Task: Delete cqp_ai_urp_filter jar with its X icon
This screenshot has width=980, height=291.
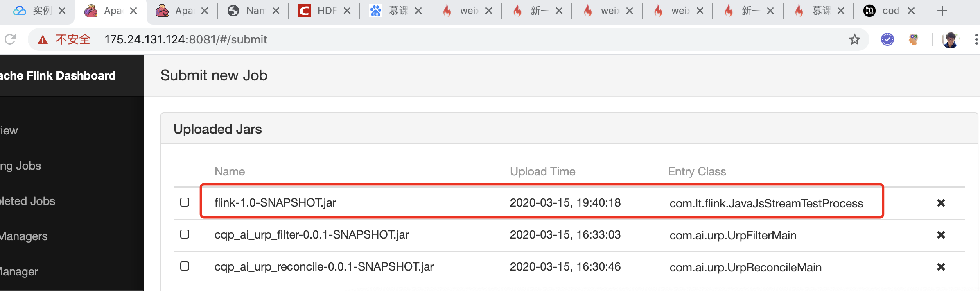Action: [x=941, y=235]
